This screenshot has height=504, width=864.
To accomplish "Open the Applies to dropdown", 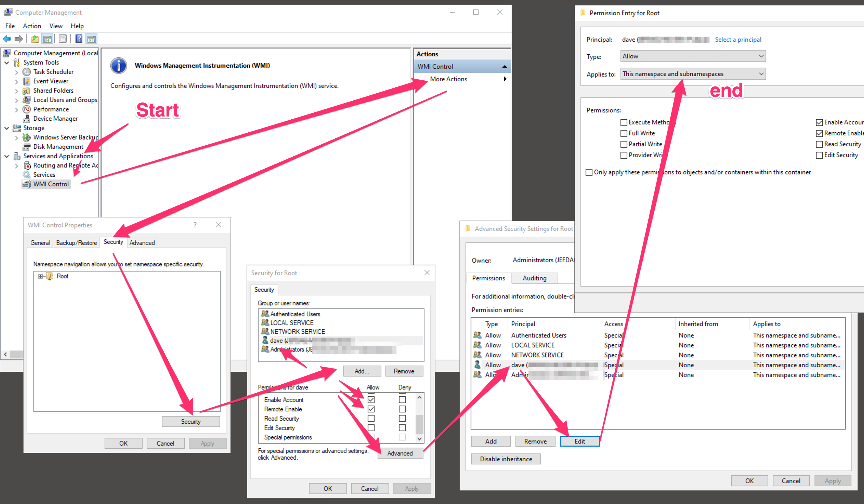I will tap(761, 73).
